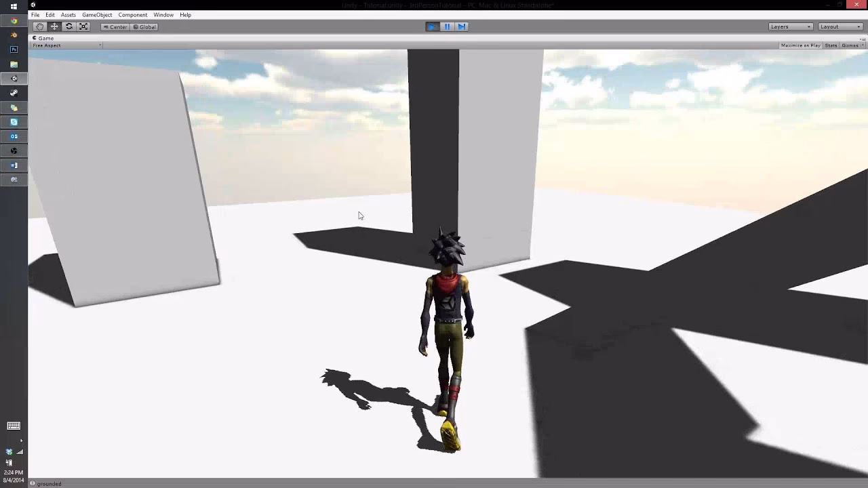
Task: Show hidden system tray icons
Action: click(x=21, y=441)
